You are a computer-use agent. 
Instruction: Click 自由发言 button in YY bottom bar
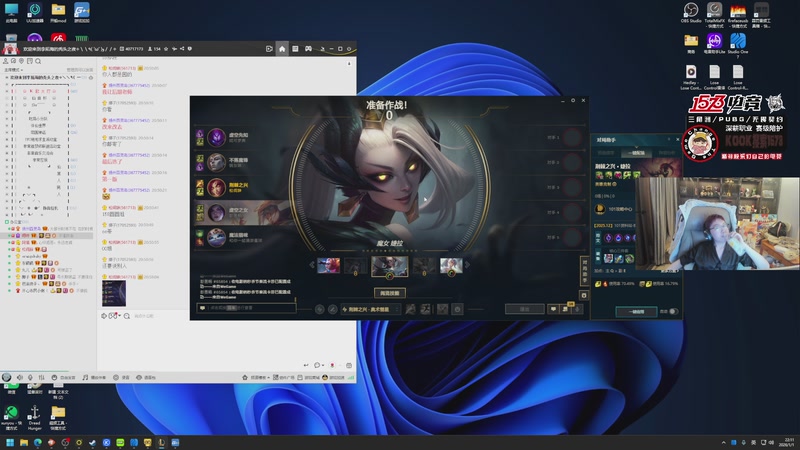(63, 378)
